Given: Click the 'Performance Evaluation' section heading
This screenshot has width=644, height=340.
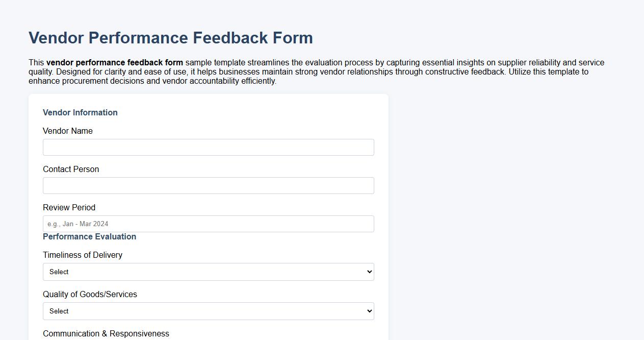Looking at the screenshot, I should (89, 236).
